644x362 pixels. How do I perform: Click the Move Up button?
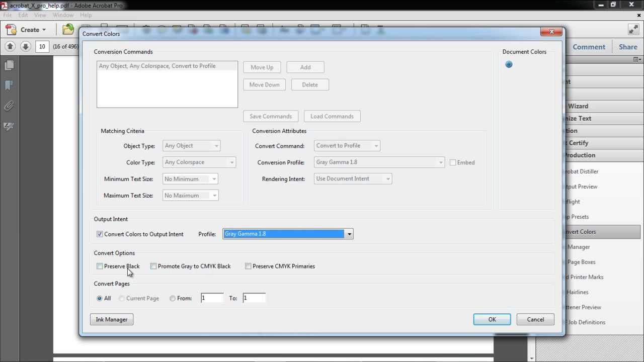262,67
